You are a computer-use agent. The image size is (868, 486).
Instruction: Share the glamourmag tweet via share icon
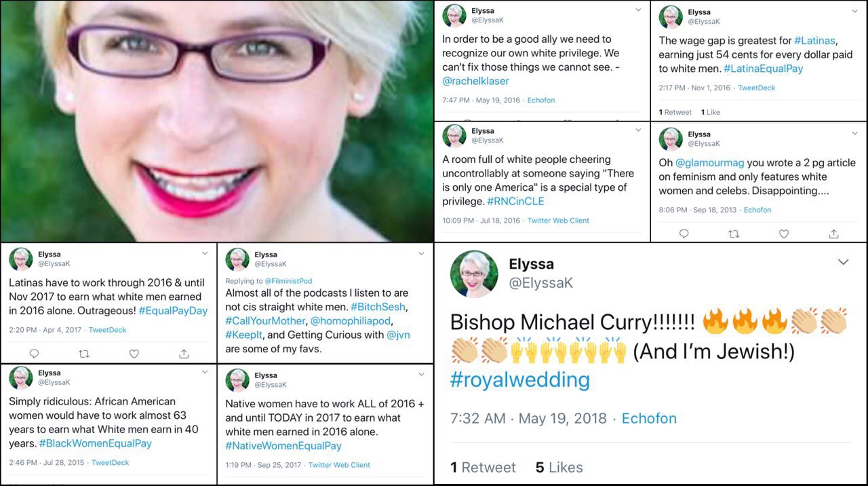coord(834,233)
